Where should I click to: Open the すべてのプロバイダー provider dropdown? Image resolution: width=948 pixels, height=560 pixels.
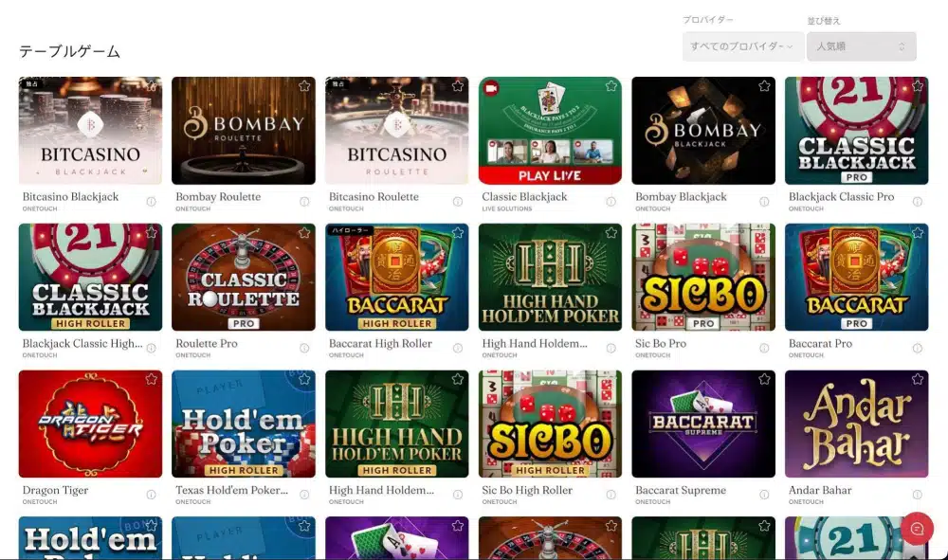click(743, 46)
